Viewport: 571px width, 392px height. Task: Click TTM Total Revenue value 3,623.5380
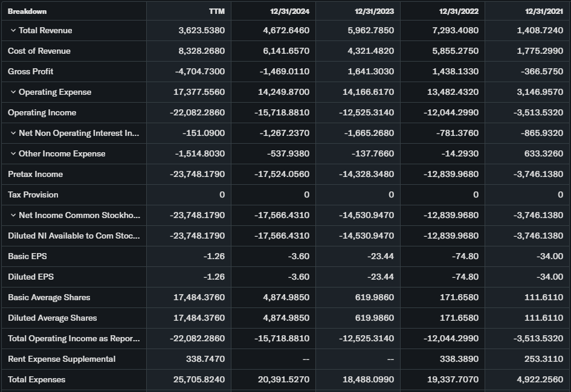tap(201, 31)
